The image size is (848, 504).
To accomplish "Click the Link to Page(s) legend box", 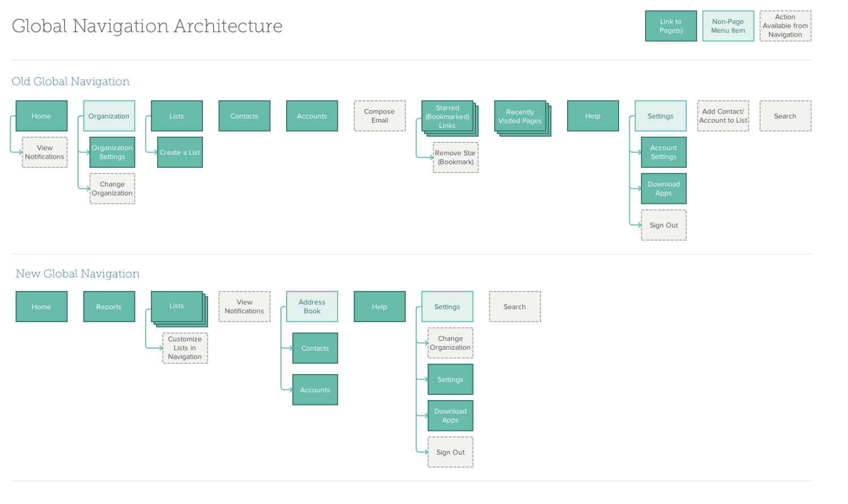I will click(x=671, y=26).
